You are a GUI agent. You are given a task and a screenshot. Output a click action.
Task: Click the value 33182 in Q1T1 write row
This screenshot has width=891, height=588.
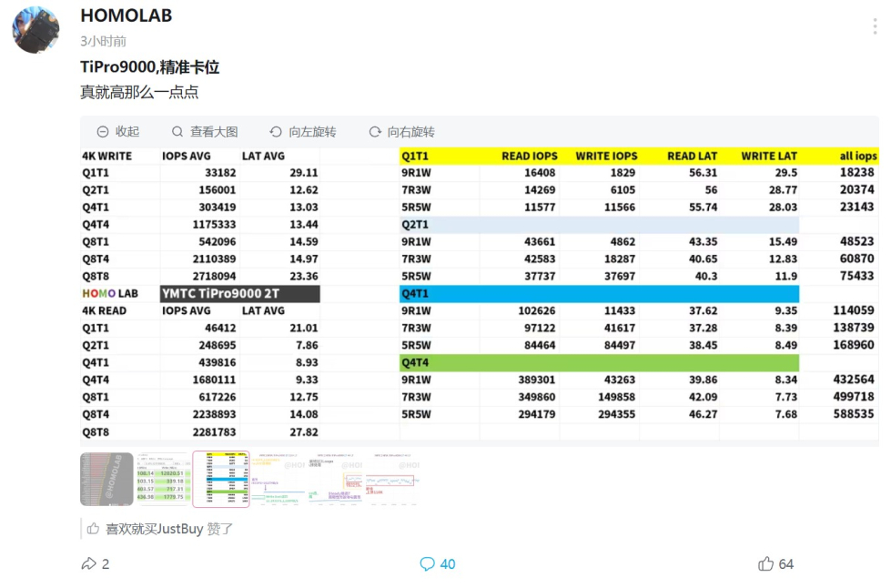click(x=220, y=173)
